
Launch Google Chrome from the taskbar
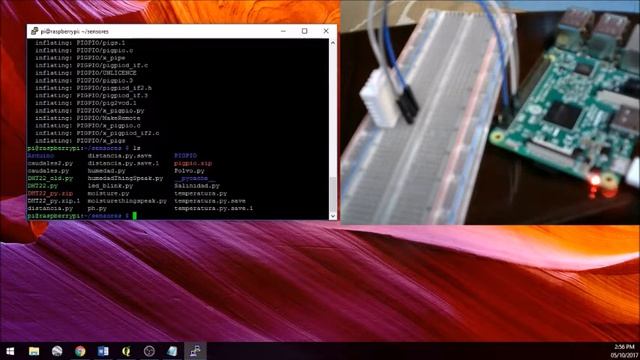coord(80,351)
